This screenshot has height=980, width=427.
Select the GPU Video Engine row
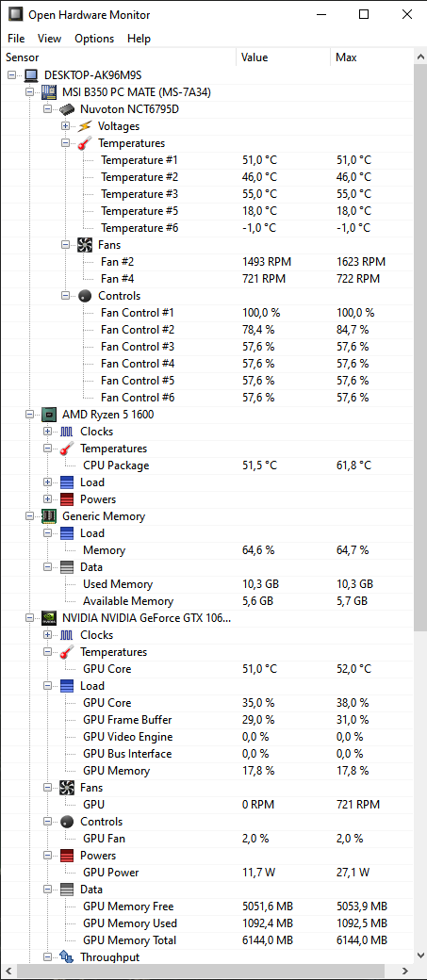pyautogui.click(x=207, y=737)
